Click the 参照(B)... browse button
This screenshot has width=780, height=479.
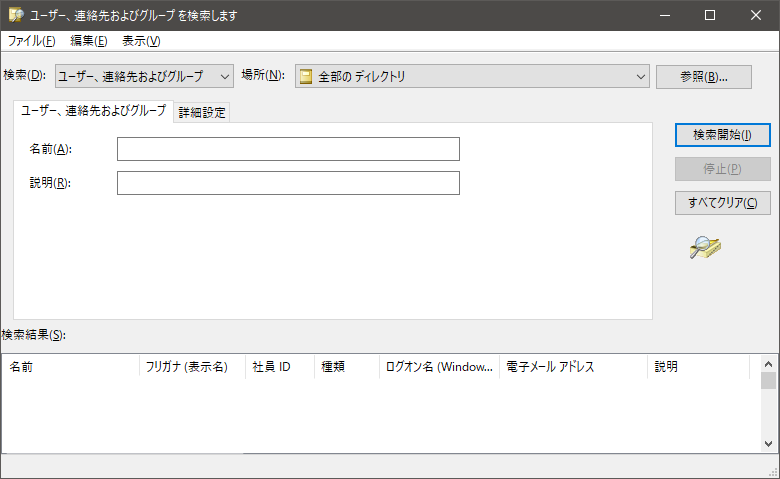click(x=704, y=77)
